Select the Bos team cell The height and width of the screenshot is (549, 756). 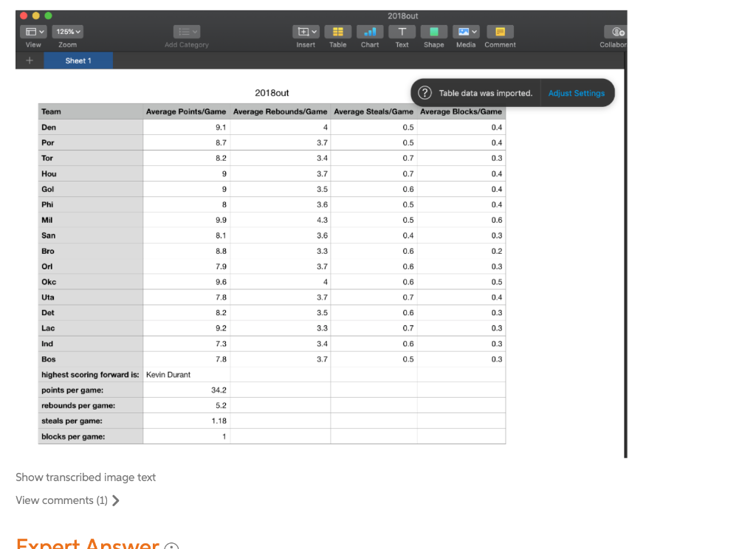[91, 359]
